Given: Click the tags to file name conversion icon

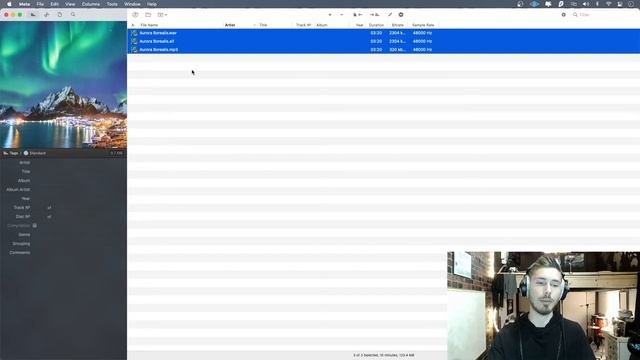Looking at the screenshot, I should pos(375,15).
